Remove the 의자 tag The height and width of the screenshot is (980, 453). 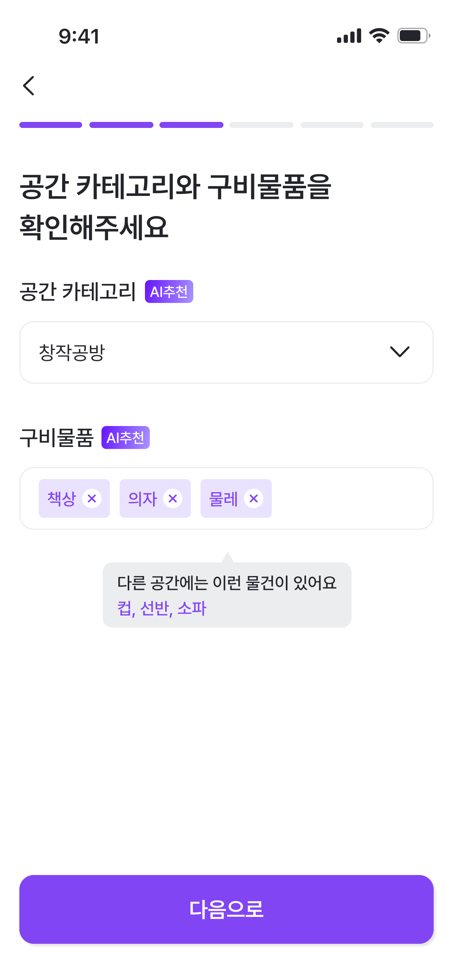pyautogui.click(x=173, y=498)
